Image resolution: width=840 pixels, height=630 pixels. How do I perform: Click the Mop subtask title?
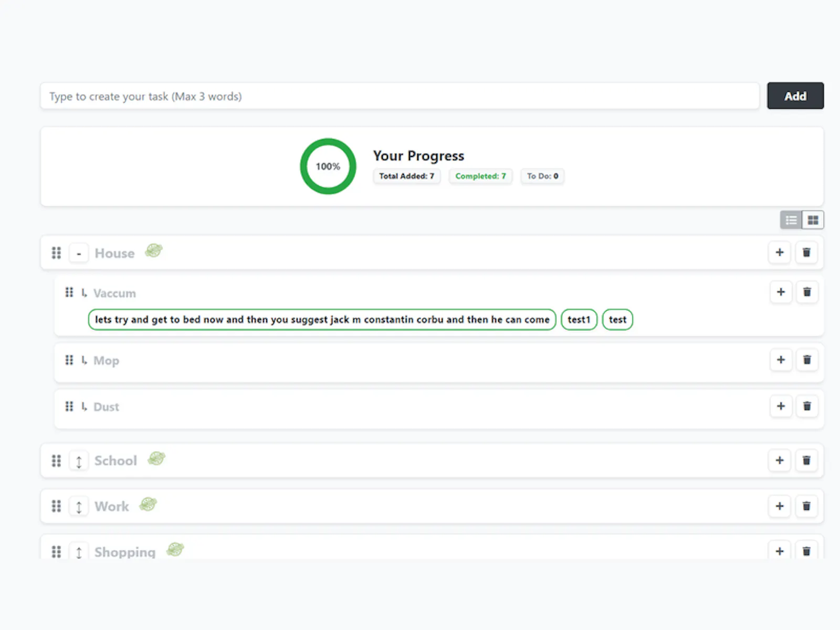(x=106, y=361)
